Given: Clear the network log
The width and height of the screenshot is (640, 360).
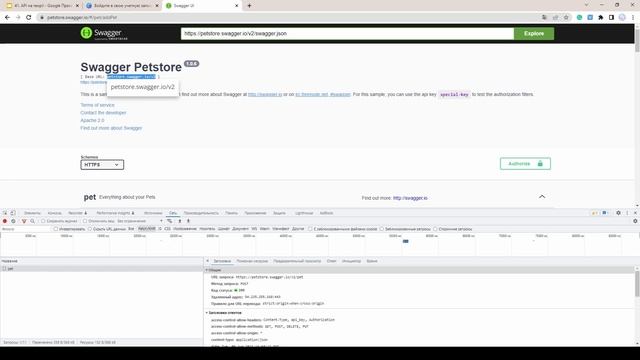Looking at the screenshot, I should click(13, 221).
